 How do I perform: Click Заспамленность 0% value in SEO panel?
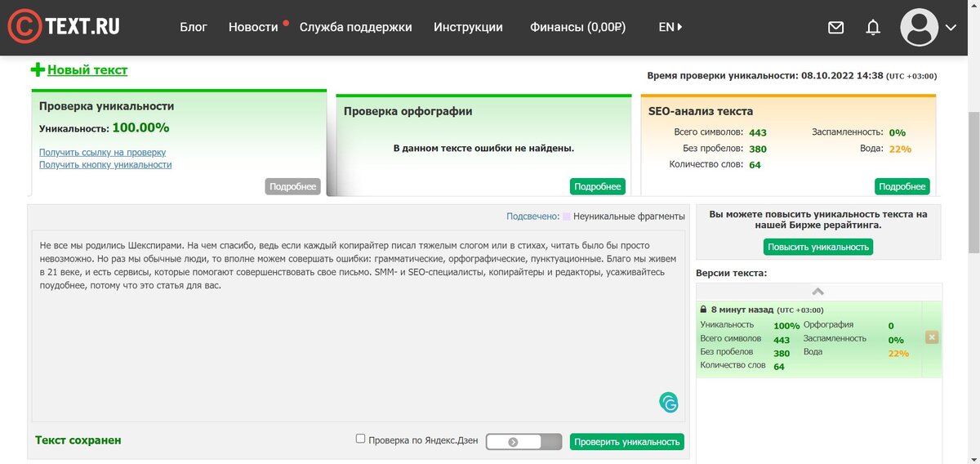click(897, 132)
